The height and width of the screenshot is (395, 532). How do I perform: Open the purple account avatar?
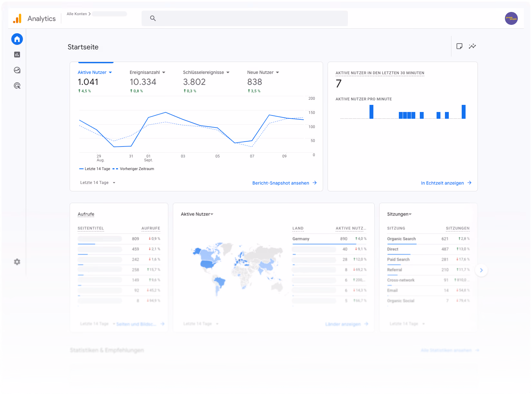coord(511,18)
